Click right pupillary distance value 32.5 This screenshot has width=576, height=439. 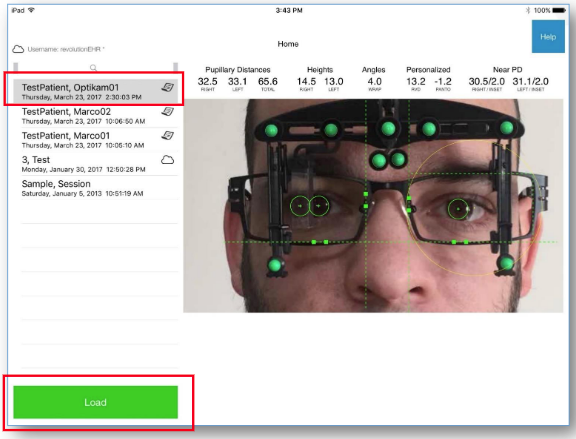click(208, 82)
